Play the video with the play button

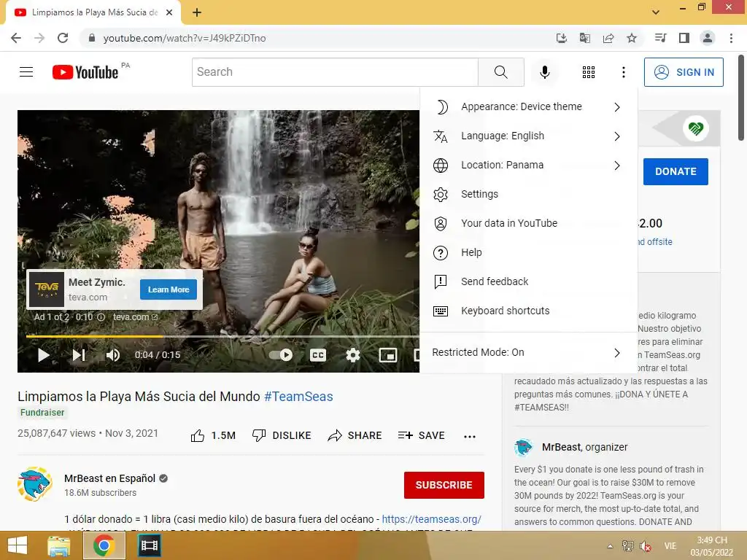pos(43,355)
